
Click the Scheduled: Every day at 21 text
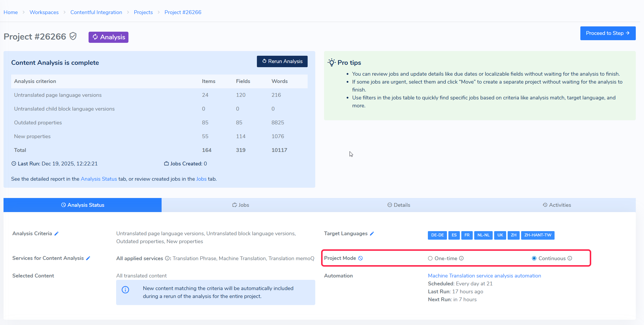pyautogui.click(x=460, y=284)
